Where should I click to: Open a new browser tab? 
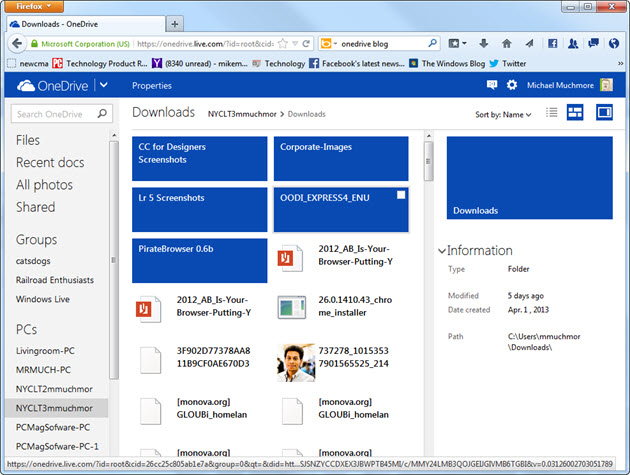(175, 24)
